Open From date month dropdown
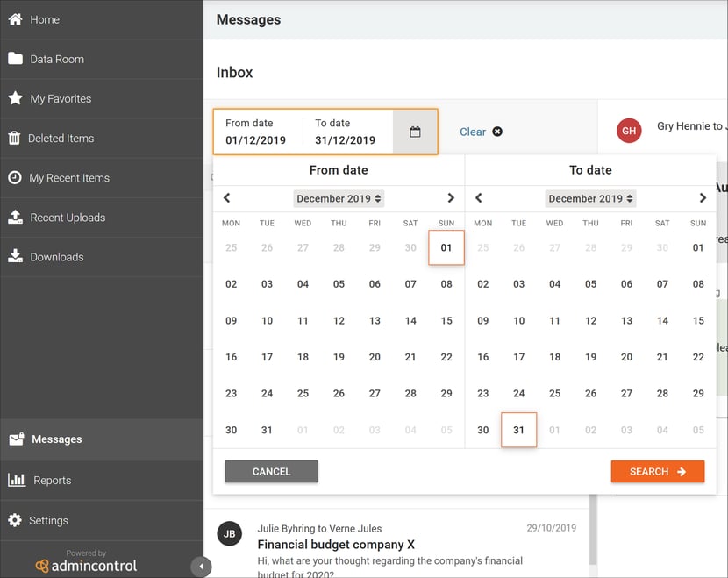This screenshot has height=578, width=728. click(339, 199)
